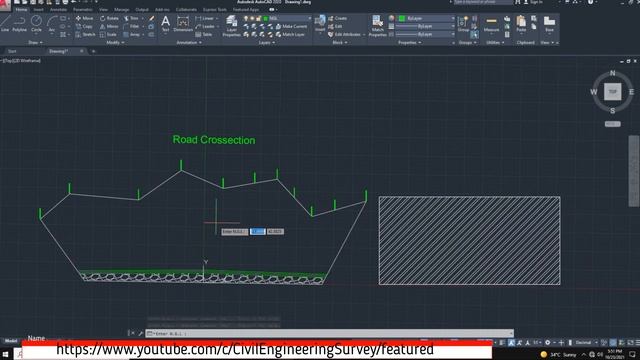
Task: Click the Paste tool
Action: [521, 24]
